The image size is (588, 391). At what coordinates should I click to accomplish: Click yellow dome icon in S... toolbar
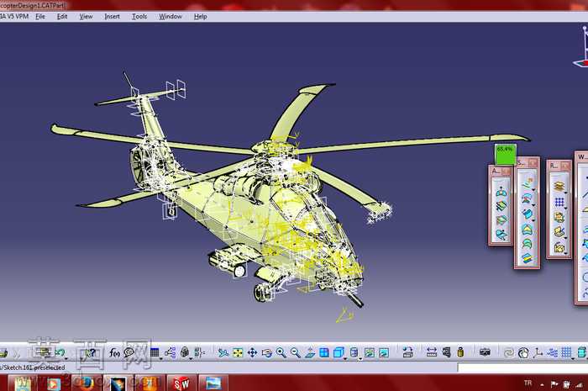[x=527, y=229]
